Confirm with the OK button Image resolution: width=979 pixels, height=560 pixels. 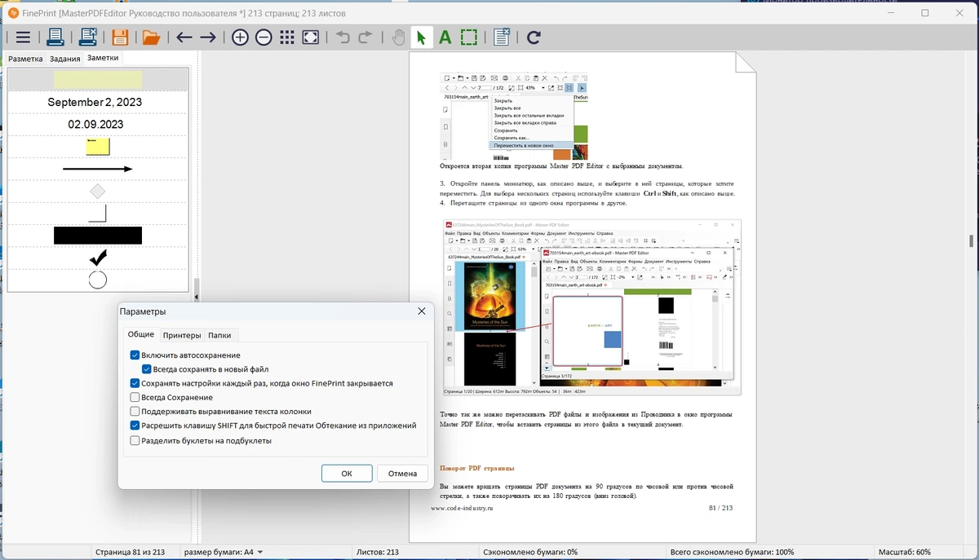click(x=347, y=474)
